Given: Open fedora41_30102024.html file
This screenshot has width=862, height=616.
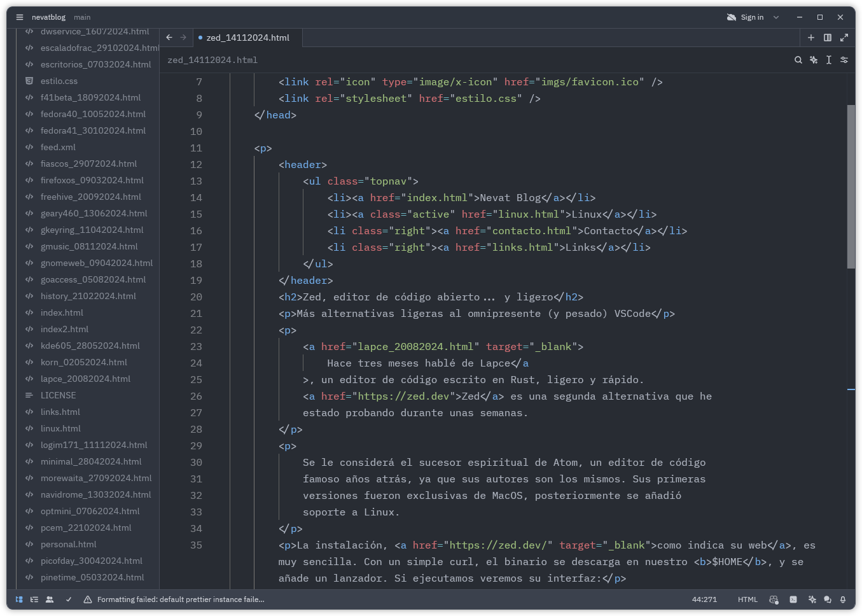Looking at the screenshot, I should (93, 130).
